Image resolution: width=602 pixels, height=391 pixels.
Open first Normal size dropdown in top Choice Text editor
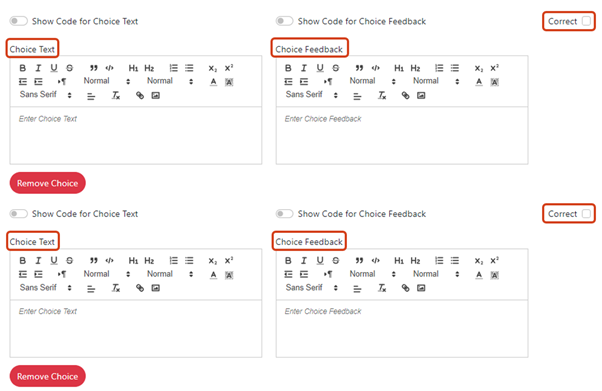pos(107,81)
